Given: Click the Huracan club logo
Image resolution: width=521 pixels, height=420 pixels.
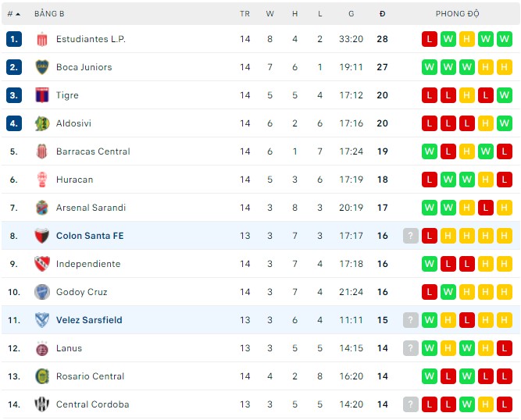Looking at the screenshot, I should [x=42, y=180].
